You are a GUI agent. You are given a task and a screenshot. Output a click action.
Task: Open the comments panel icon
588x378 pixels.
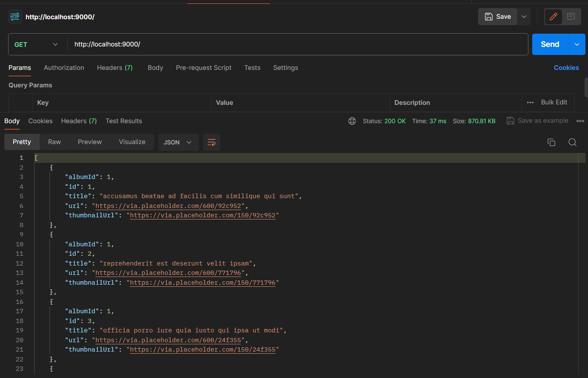(571, 17)
